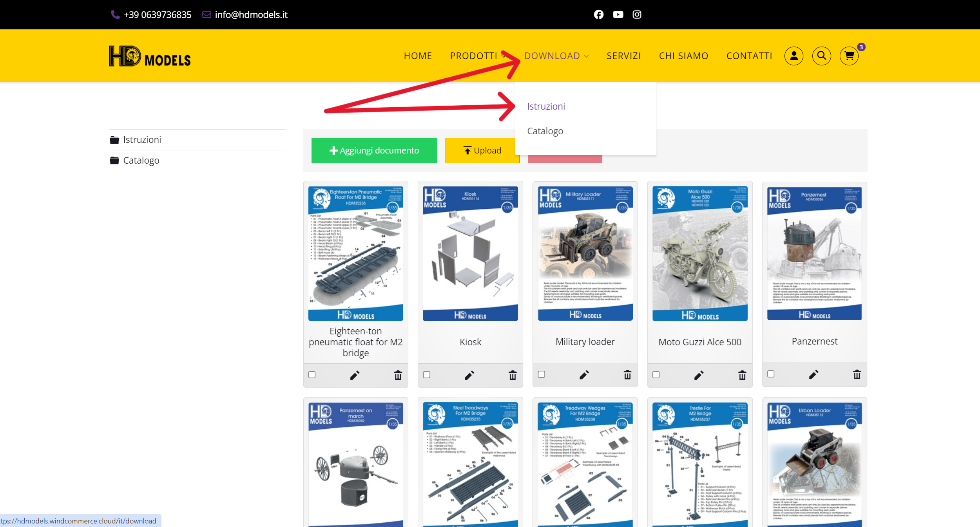Open the user account icon

793,56
